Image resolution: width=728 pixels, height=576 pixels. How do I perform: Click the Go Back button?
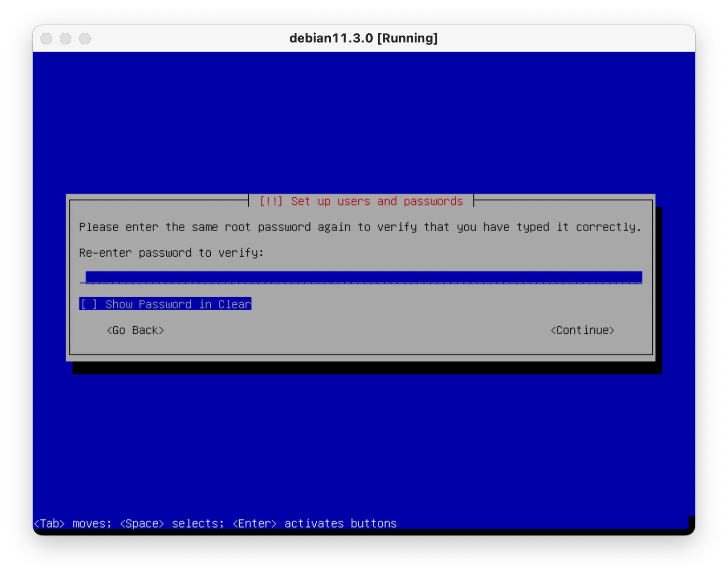click(x=135, y=330)
